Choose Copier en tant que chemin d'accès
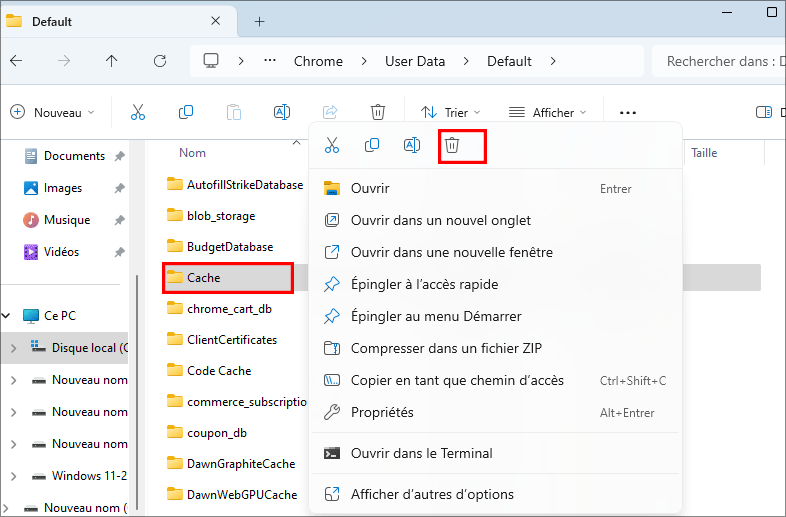This screenshot has width=786, height=517. click(495, 381)
